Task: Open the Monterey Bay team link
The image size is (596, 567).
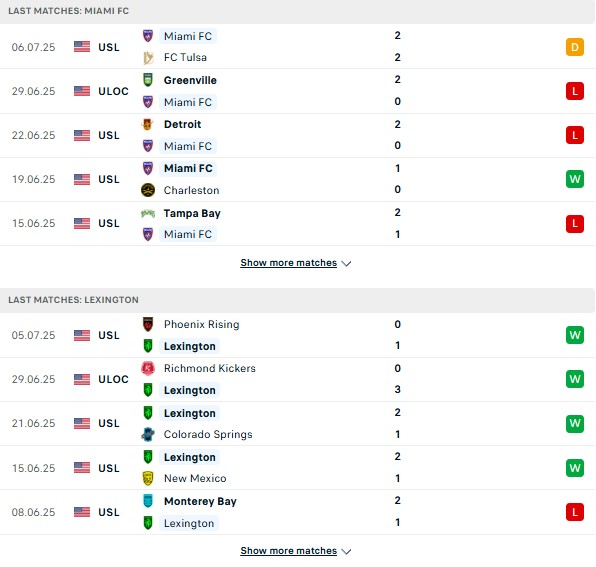Action: point(200,501)
